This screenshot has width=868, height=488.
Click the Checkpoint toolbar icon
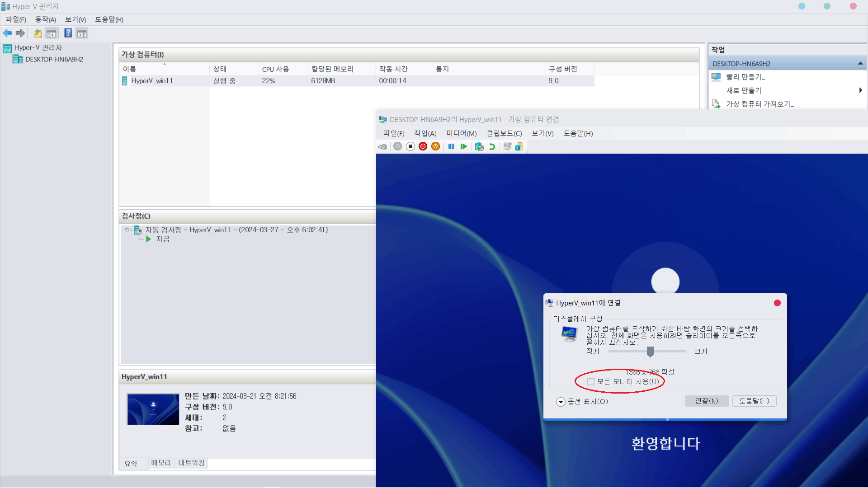point(479,146)
